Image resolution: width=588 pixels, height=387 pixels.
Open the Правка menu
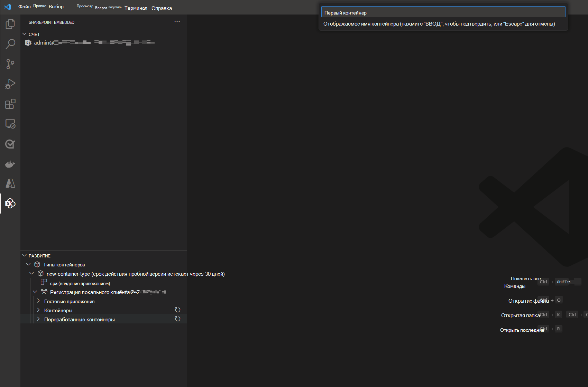point(40,7)
